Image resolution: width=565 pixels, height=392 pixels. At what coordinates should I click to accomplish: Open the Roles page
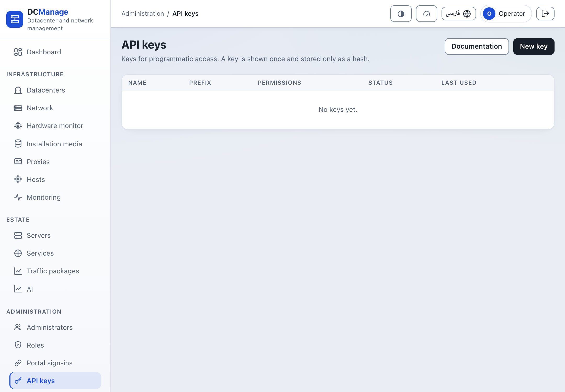tap(55, 345)
